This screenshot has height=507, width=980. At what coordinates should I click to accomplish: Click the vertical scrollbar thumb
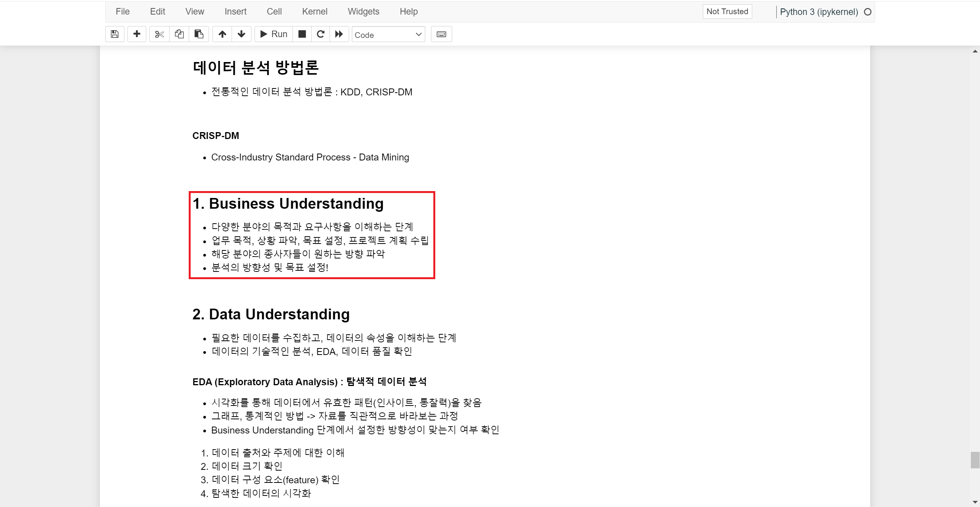[975, 460]
